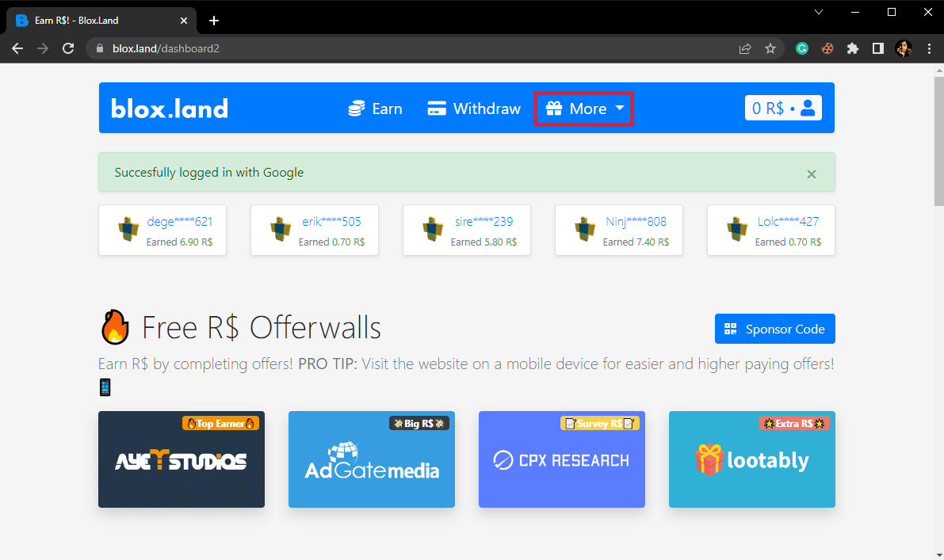Click the Grammarly extension icon in toolbar
Image resolution: width=944 pixels, height=560 pixels.
click(802, 48)
